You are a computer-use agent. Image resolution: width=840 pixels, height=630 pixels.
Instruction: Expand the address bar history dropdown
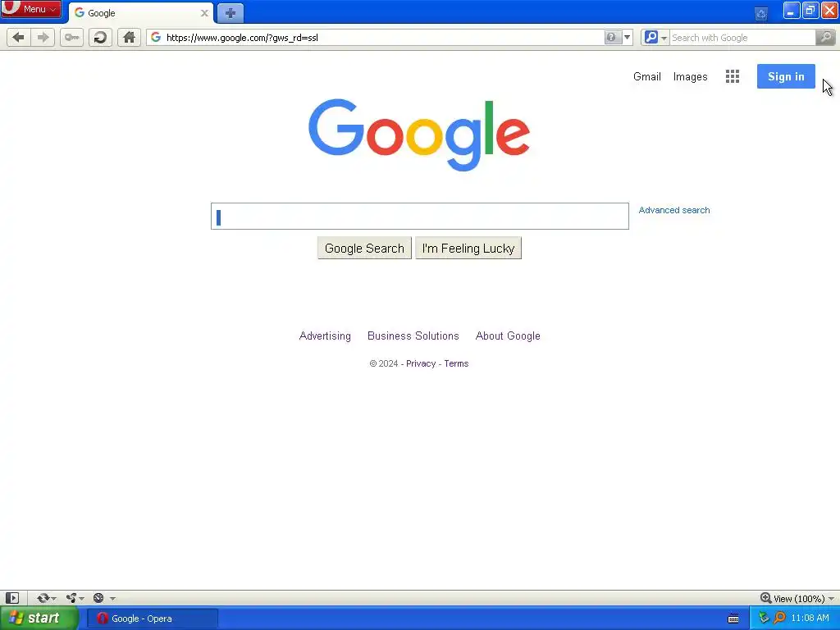pos(627,38)
